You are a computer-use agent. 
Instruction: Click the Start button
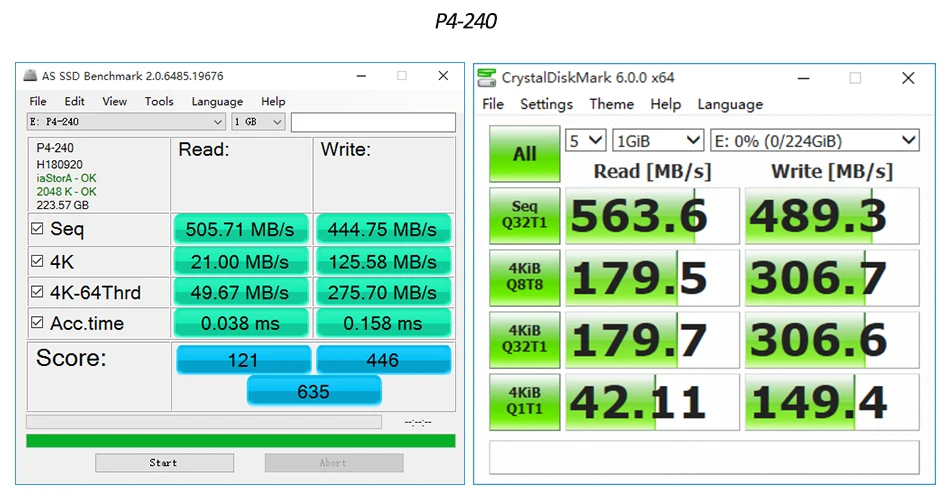click(164, 462)
